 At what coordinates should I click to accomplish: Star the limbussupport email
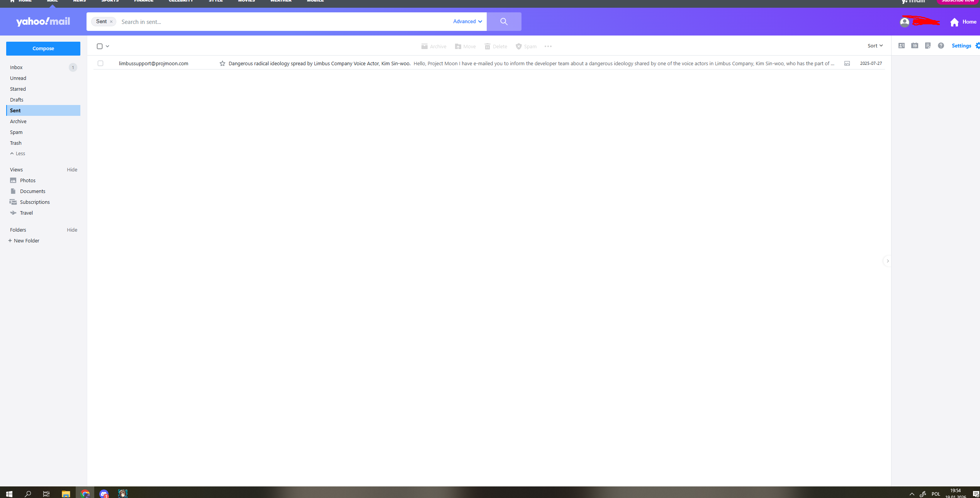[222, 63]
